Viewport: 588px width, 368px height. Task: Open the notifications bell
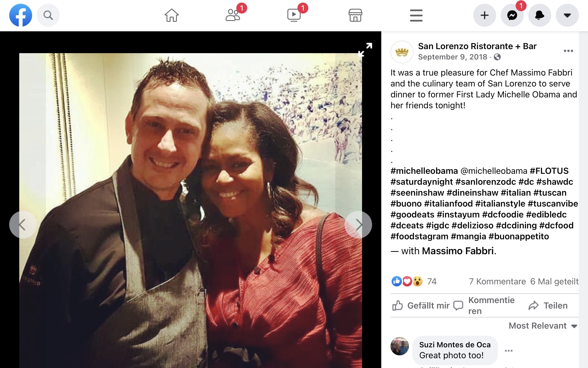[540, 15]
